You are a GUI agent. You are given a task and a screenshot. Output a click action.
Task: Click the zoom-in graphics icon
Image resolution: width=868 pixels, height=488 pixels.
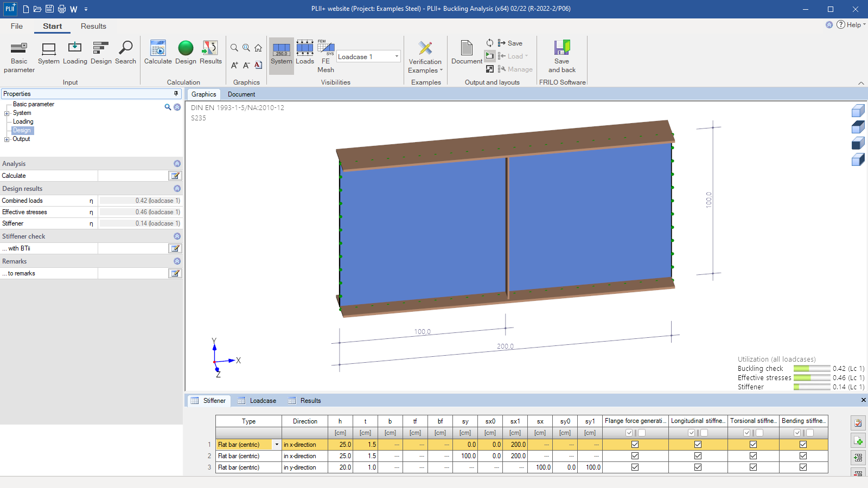coord(246,48)
